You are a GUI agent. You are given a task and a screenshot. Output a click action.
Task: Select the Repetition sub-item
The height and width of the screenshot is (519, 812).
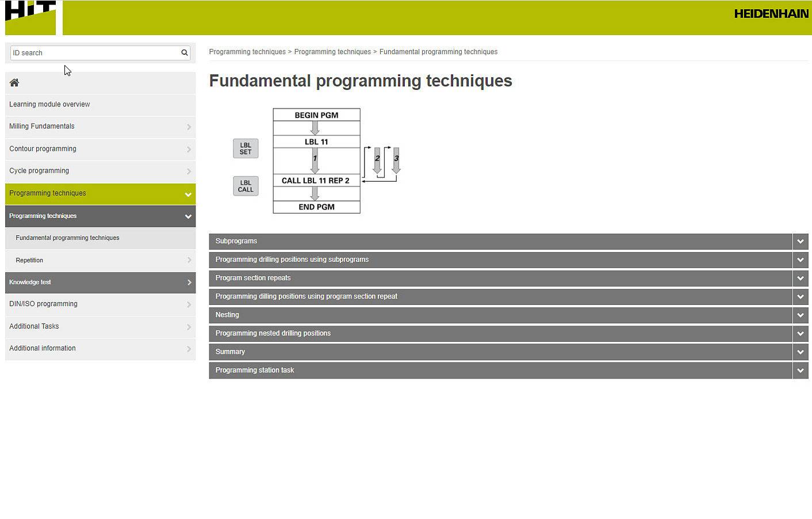tap(29, 260)
